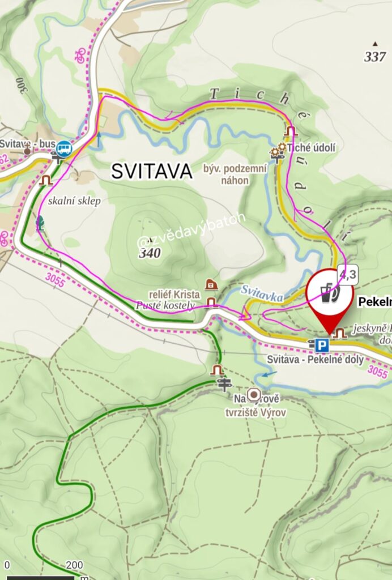Image resolution: width=392 pixels, height=580 pixels.
Task: Select the cave icon above the signpost
Action: (x=217, y=370)
